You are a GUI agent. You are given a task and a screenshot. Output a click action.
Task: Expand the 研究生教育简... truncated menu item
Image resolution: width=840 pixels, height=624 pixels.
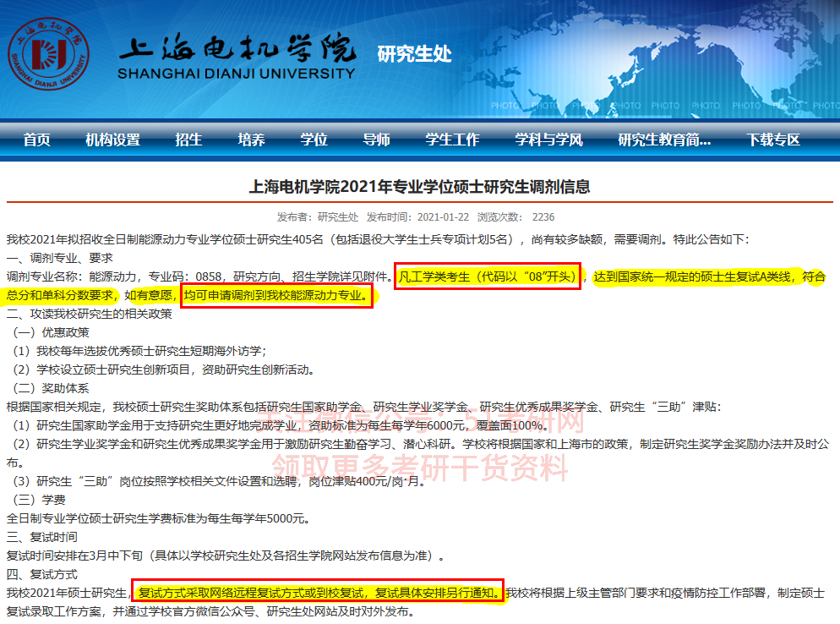pyautogui.click(x=664, y=140)
